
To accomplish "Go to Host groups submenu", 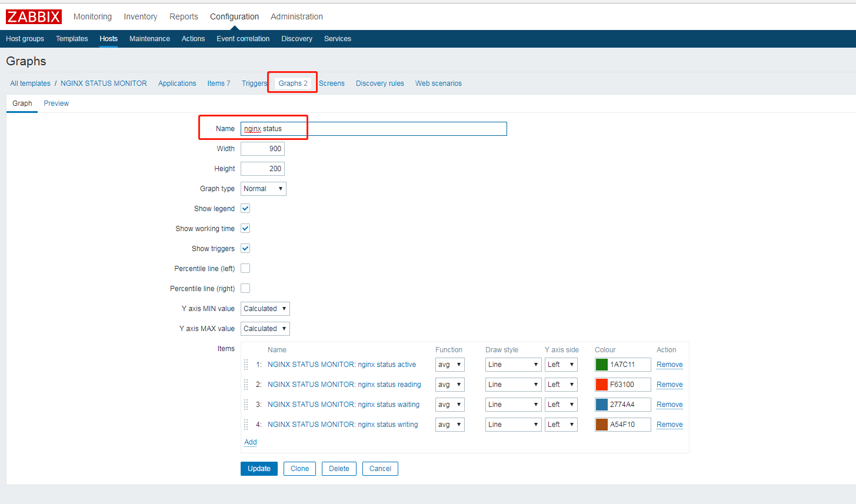I will 25,39.
